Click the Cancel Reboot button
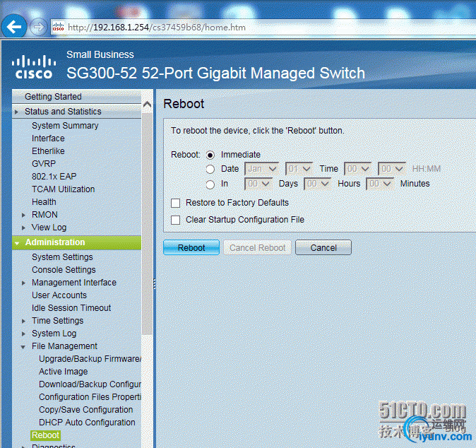This screenshot has height=448, width=476. click(258, 247)
